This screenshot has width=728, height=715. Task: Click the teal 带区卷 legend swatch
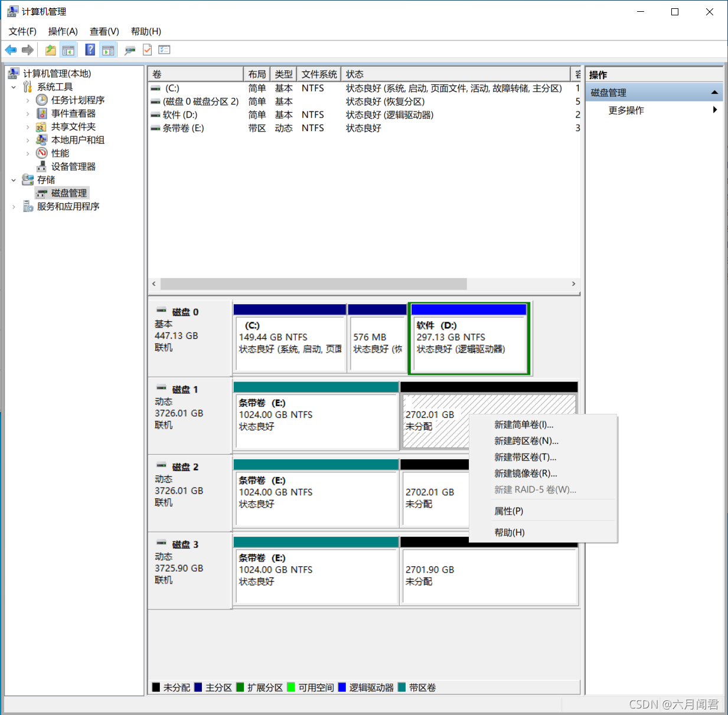tap(402, 687)
